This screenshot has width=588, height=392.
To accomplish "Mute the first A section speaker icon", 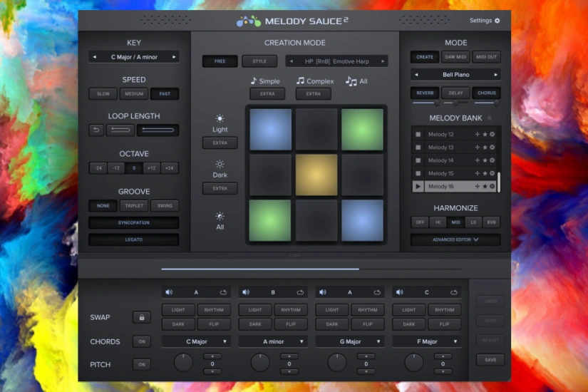I will coord(169,292).
